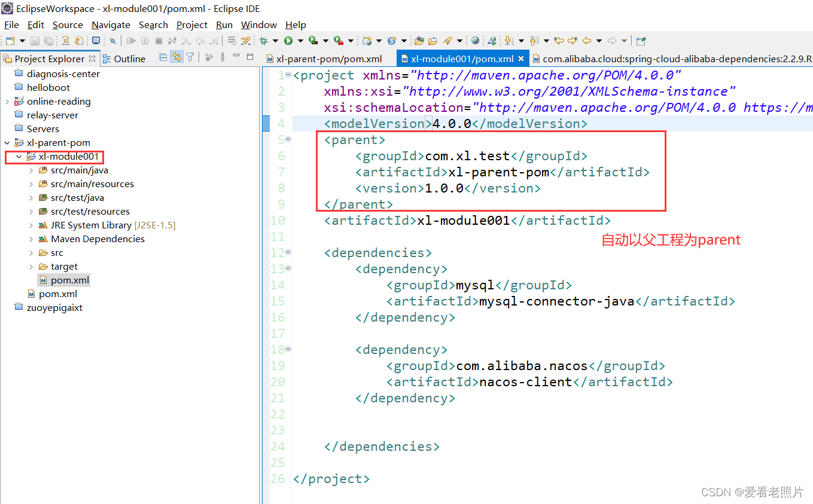
Task: Select the Servers project
Action: 42,129
